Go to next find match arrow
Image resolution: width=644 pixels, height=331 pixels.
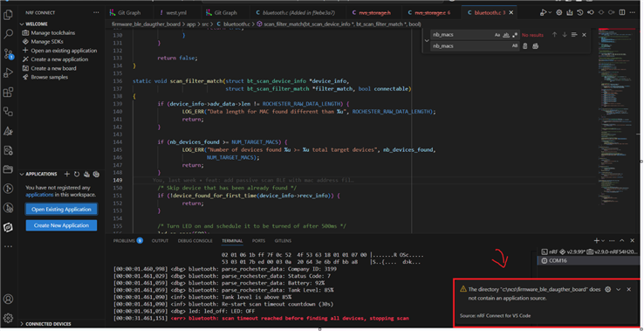coord(565,35)
